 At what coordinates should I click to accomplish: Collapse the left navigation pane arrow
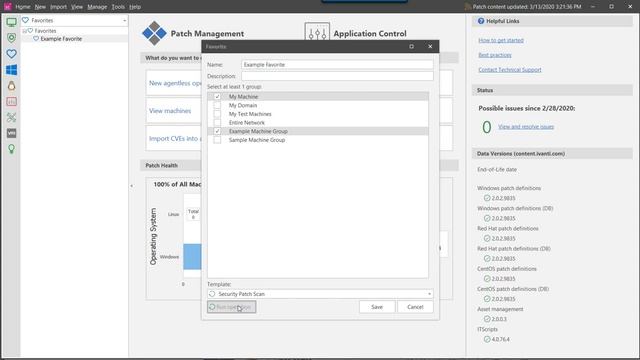(131, 186)
